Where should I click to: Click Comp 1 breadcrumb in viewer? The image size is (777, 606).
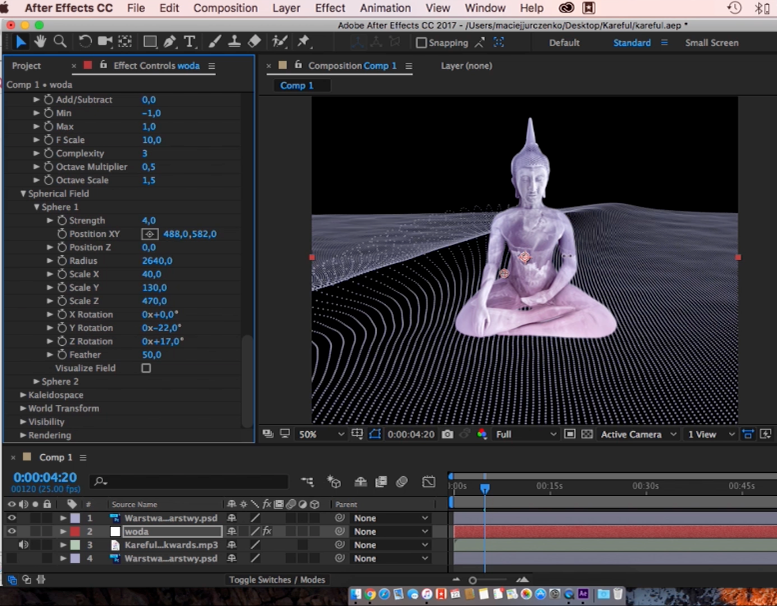pyautogui.click(x=297, y=86)
